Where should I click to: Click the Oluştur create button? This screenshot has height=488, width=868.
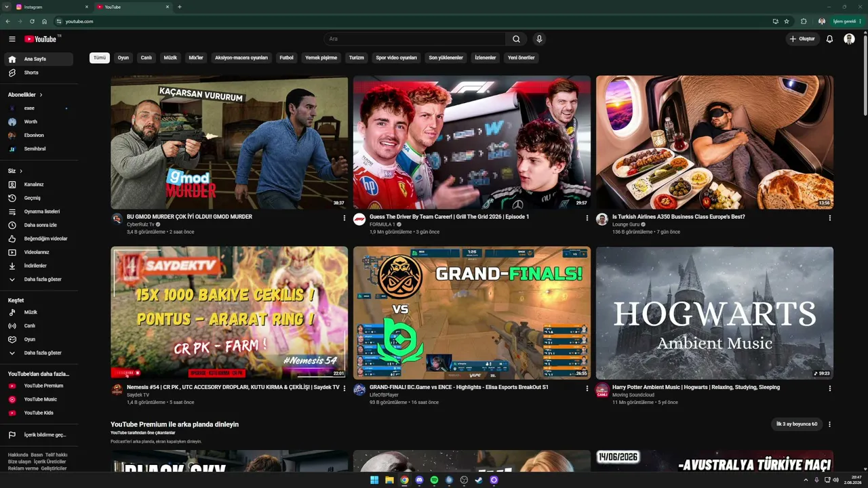tap(802, 39)
